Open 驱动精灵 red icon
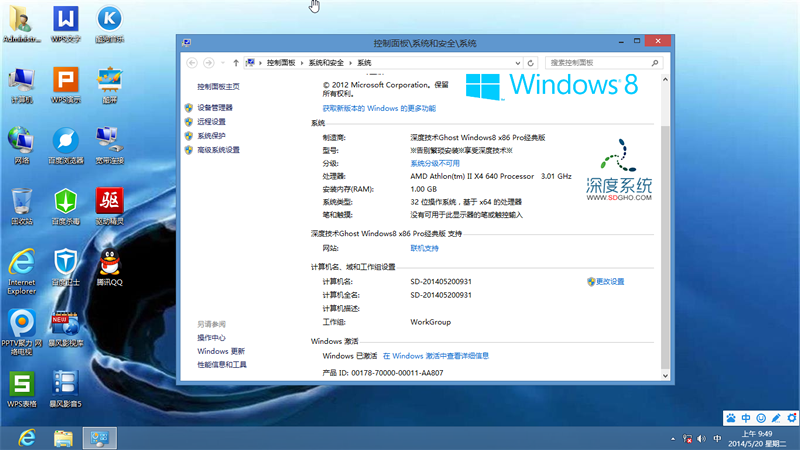Screen dimensions: 800x450 coord(109,207)
